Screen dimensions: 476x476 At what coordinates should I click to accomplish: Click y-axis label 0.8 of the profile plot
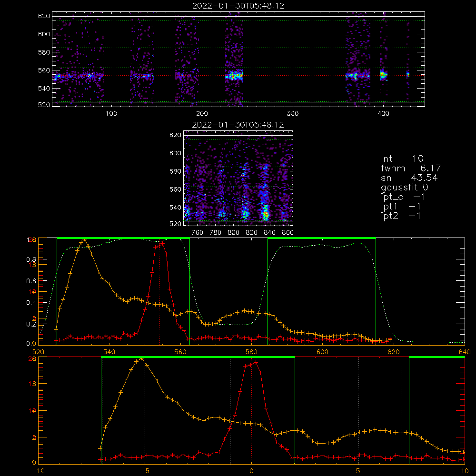(31, 259)
